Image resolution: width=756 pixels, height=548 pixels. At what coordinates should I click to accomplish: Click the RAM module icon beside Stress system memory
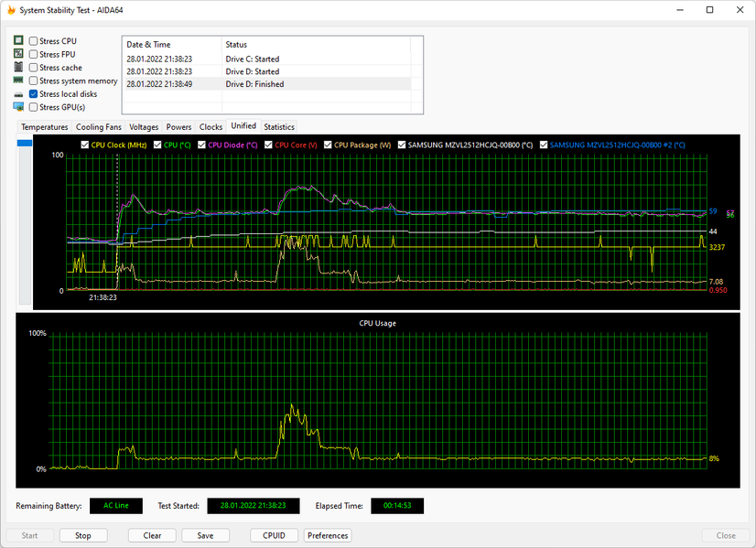pyautogui.click(x=18, y=81)
